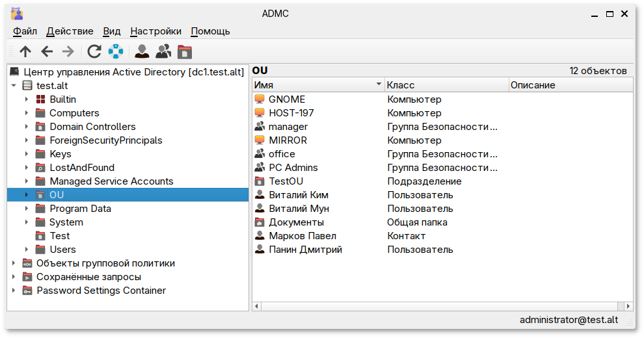
Task: Click the Сохранённые запросы folder icon
Action: pyautogui.click(x=27, y=277)
